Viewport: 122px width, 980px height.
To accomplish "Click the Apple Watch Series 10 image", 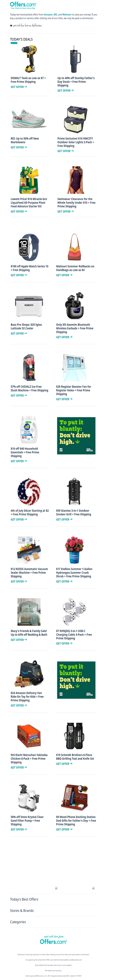I will coord(28,247).
